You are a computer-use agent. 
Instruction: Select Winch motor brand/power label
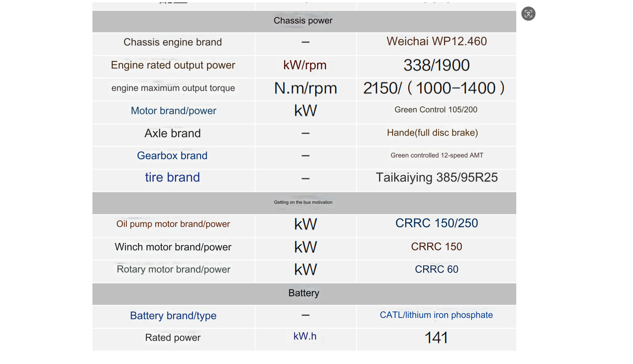click(x=173, y=247)
